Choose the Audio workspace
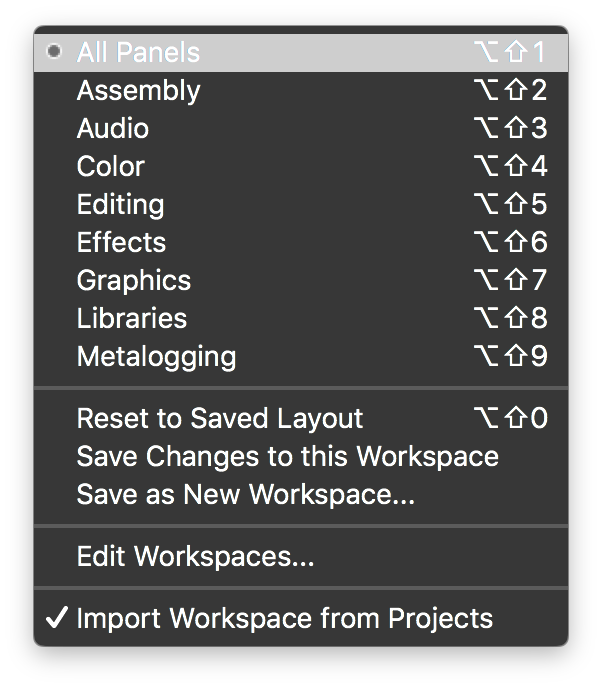Image resolution: width=602 pixels, height=688 pixels. click(113, 129)
